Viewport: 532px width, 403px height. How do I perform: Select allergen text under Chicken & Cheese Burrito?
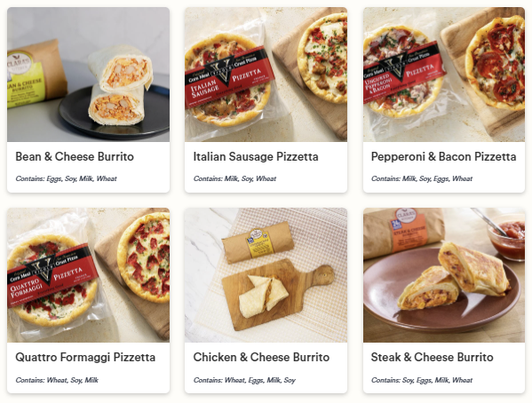244,380
